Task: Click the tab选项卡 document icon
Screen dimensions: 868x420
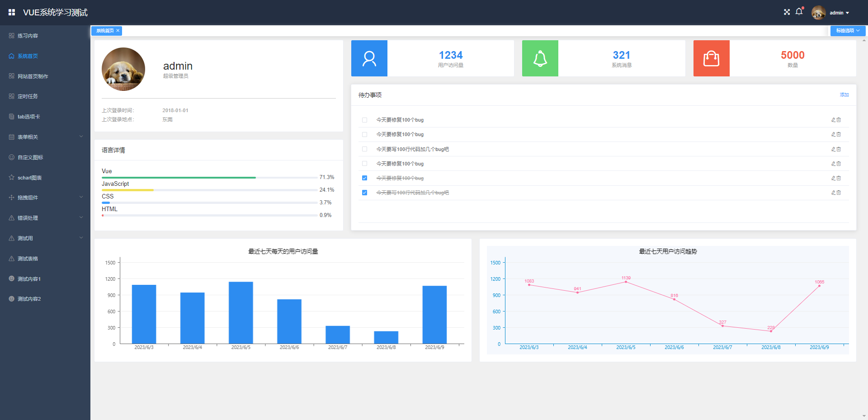Action: click(12, 117)
